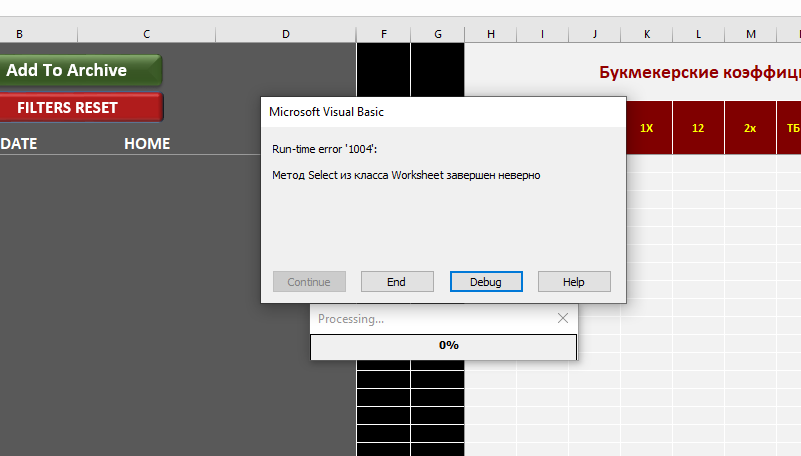The image size is (801, 456).
Task: Click the Add To Archive button
Action: click(x=79, y=70)
